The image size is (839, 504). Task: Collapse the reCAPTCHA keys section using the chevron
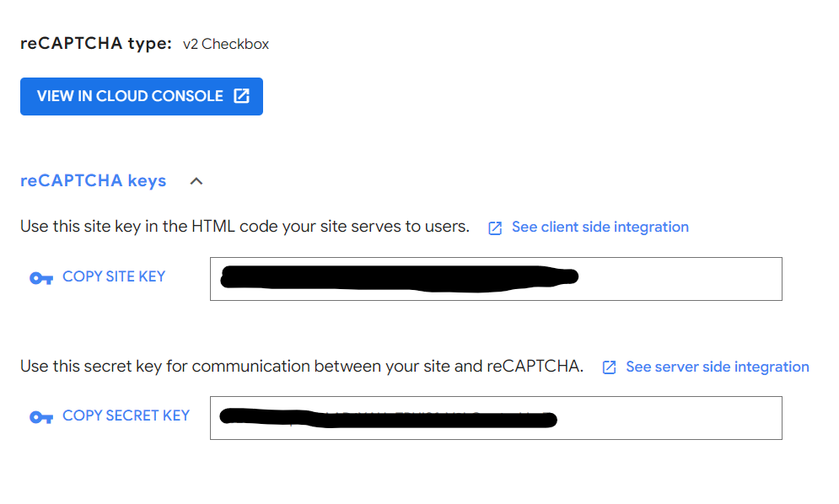pyautogui.click(x=196, y=181)
